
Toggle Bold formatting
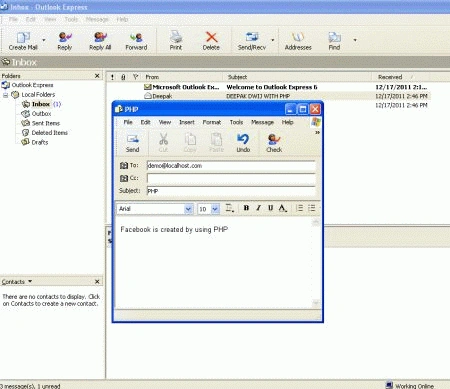click(x=246, y=208)
